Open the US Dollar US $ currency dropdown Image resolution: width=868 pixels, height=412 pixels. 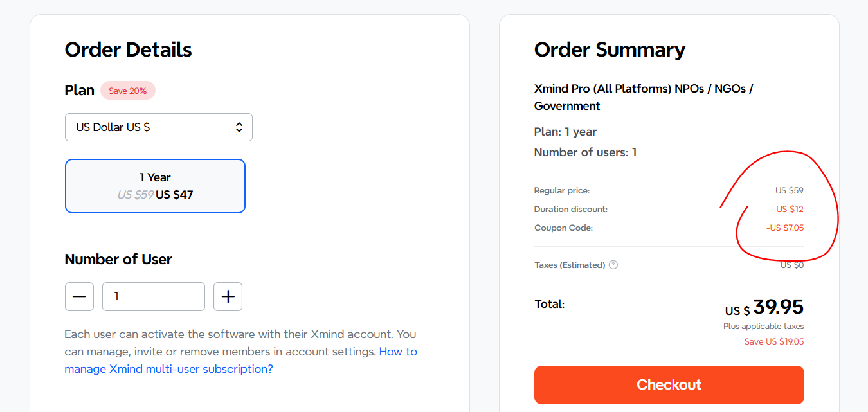158,127
